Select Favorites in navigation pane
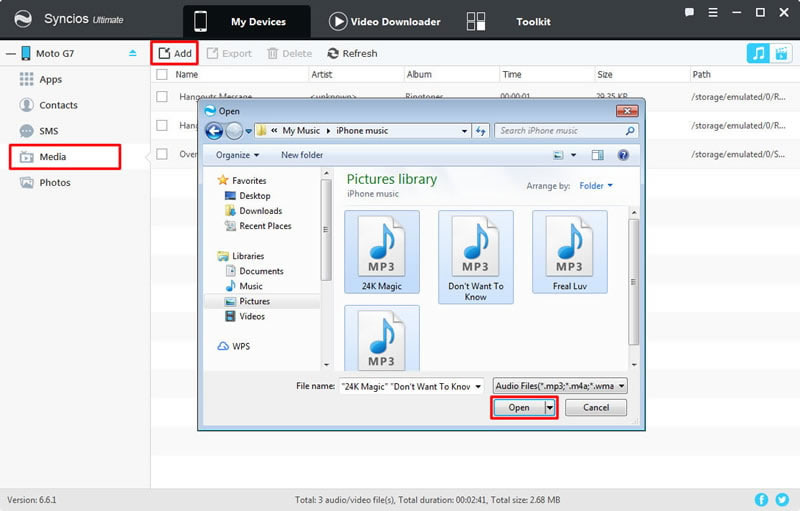Viewport: 800px width, 511px height. pyautogui.click(x=242, y=181)
